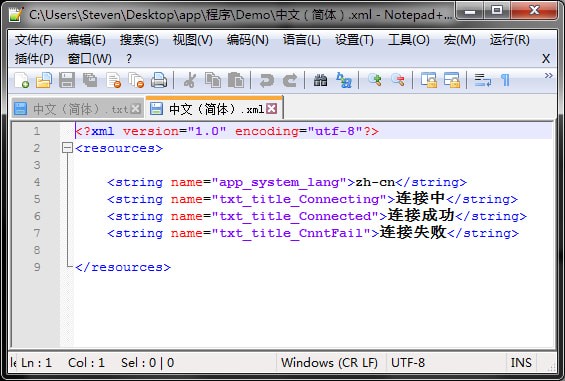This screenshot has width=565, height=381.
Task: Click the text 连接中 on line 5
Action: [421, 198]
